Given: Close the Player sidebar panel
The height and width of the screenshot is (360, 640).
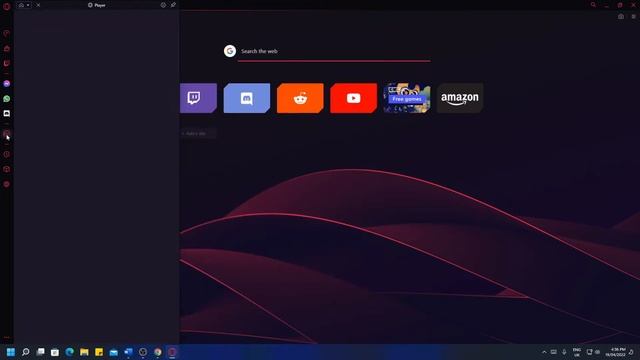Looking at the screenshot, I should 38,5.
